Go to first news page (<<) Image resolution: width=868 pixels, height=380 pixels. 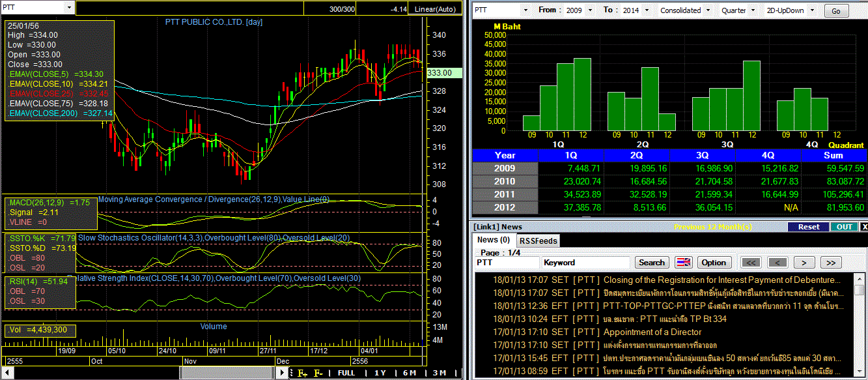(750, 263)
